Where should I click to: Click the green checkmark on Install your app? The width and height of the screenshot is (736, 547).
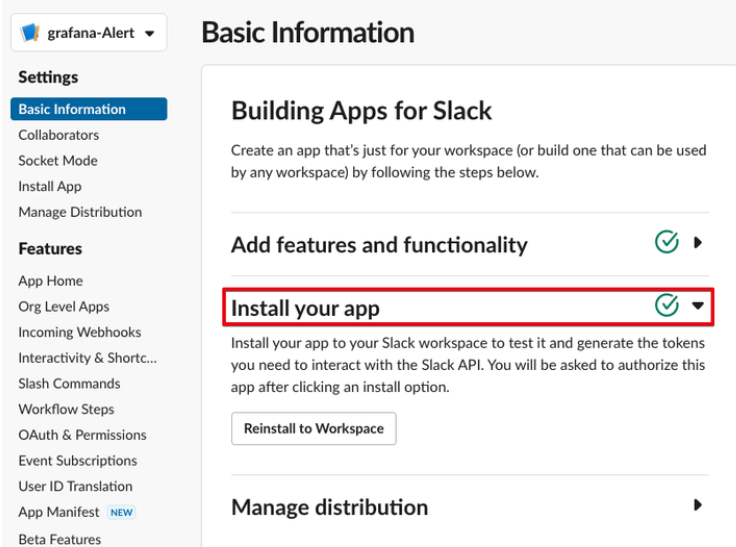[667, 305]
